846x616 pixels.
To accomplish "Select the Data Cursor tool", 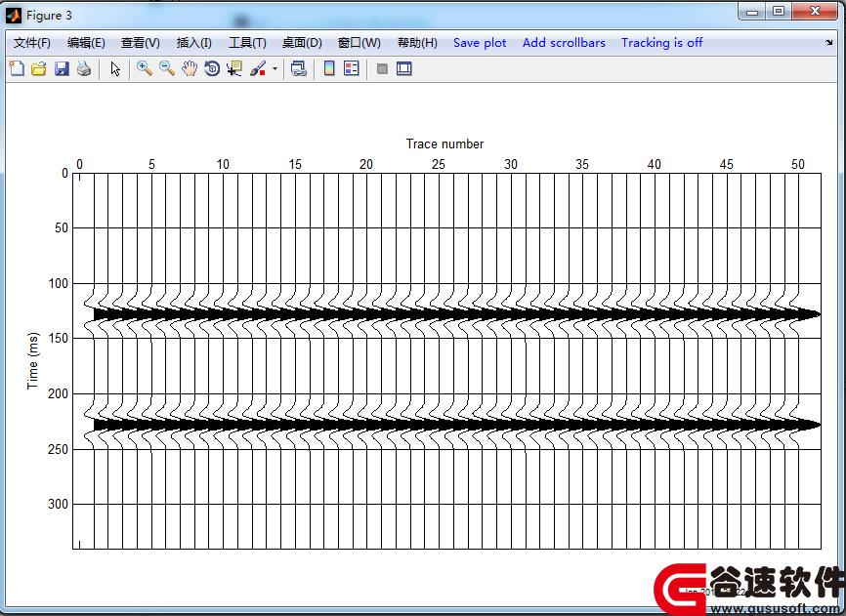I will 234,68.
